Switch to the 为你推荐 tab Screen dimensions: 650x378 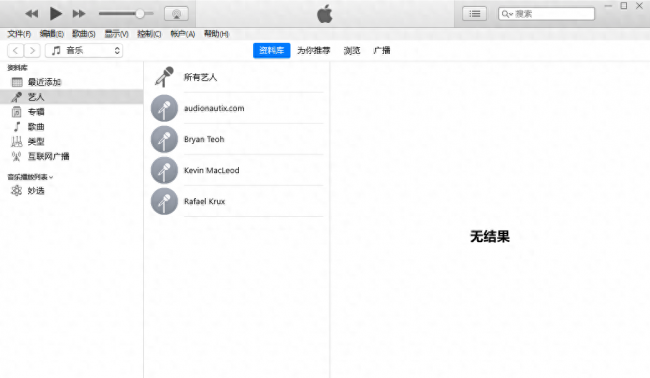point(314,51)
